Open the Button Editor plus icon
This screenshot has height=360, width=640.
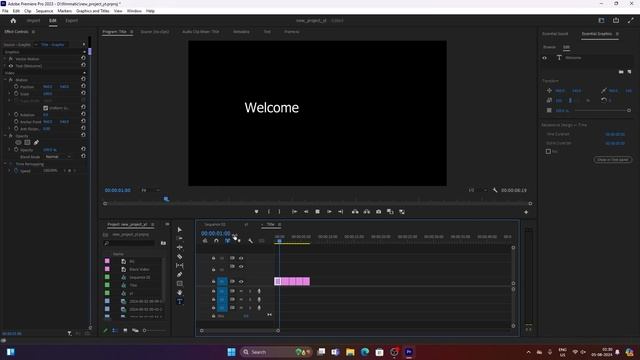pyautogui.click(x=526, y=212)
